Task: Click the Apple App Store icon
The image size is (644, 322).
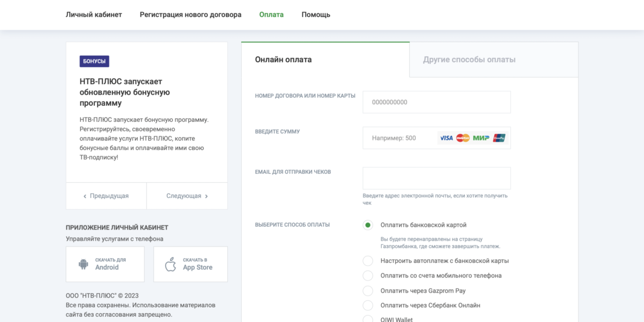Action: click(x=170, y=264)
